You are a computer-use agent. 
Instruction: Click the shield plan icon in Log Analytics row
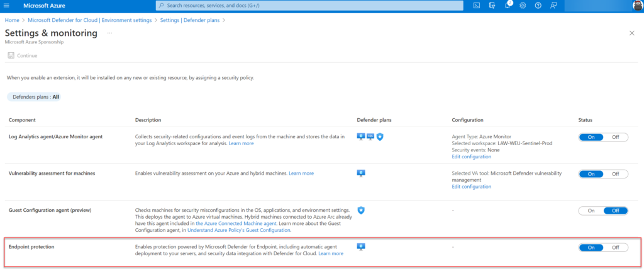coord(380,137)
